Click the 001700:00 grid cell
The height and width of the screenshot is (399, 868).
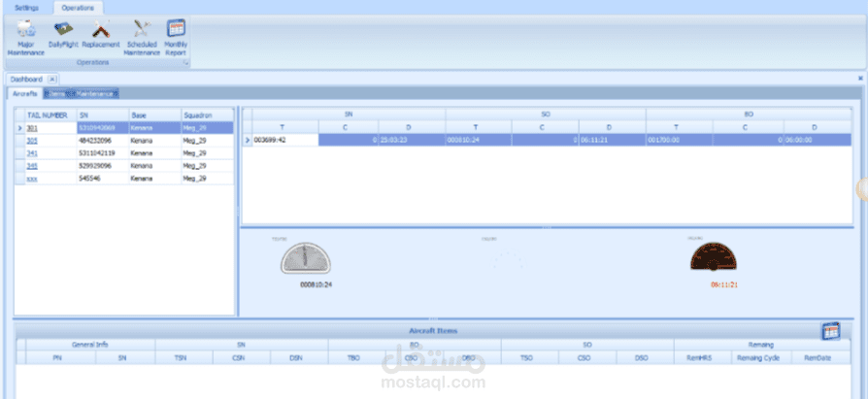(x=680, y=140)
